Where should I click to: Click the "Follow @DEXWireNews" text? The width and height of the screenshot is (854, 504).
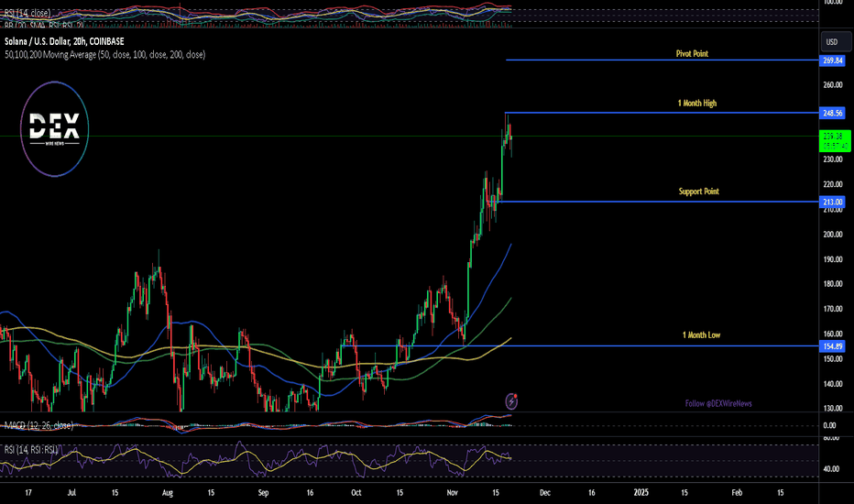point(718,404)
